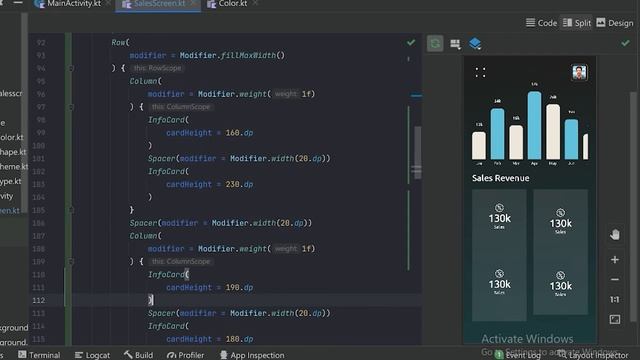Collapse the code block at line 109

pyautogui.click(x=71, y=262)
